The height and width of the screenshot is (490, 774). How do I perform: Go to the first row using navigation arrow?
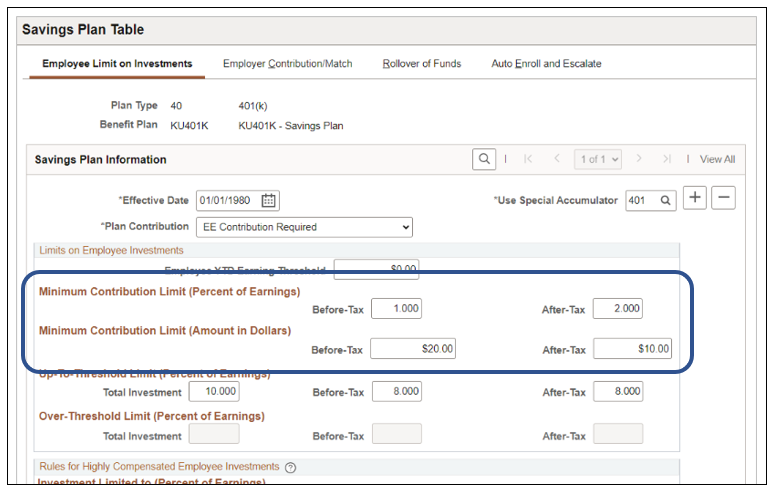click(528, 159)
